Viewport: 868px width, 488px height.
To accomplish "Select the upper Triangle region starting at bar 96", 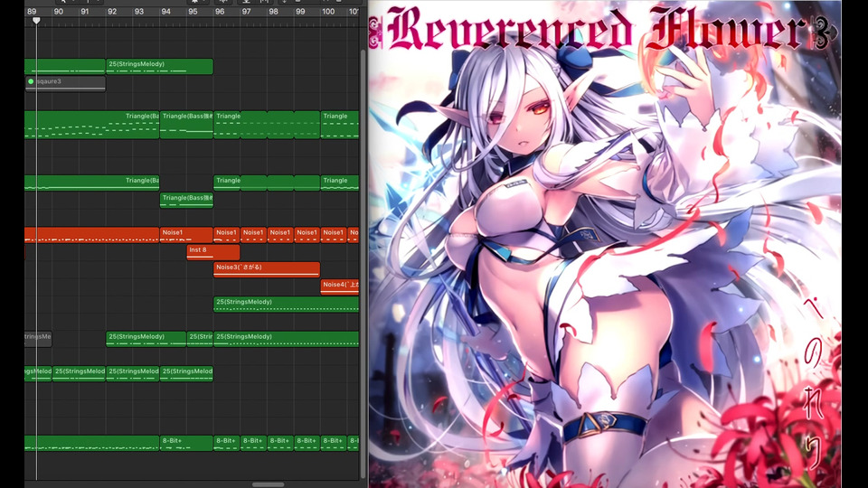I will pyautogui.click(x=226, y=125).
